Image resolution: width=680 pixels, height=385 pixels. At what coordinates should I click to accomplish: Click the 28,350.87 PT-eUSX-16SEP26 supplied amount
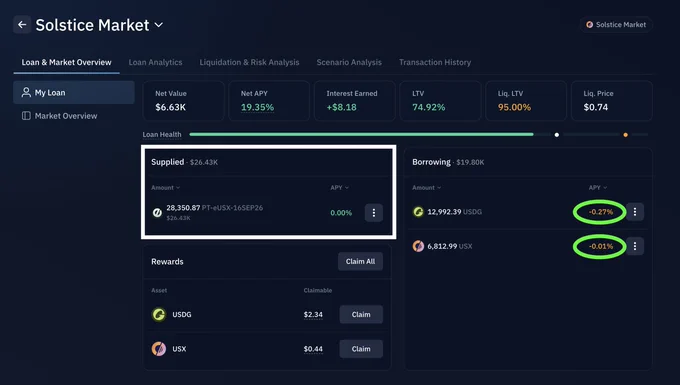click(215, 208)
